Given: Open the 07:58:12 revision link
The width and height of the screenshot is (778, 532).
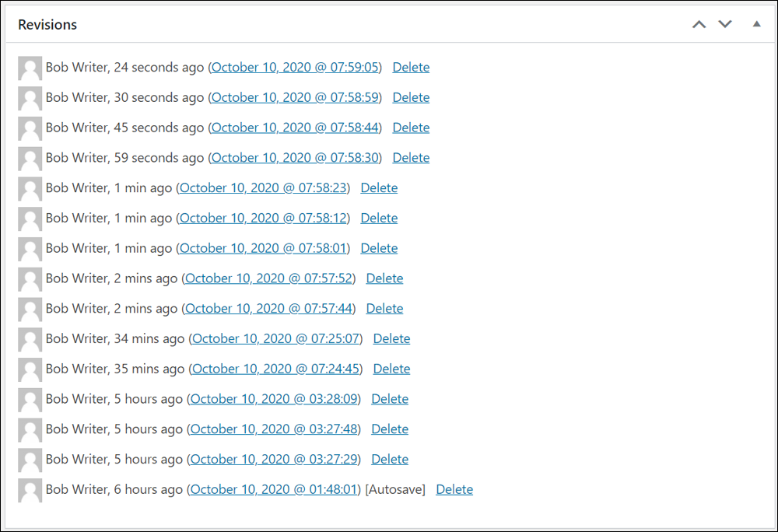Looking at the screenshot, I should (x=263, y=218).
